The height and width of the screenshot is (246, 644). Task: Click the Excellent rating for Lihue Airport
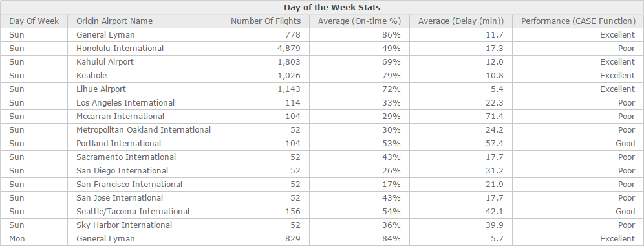[617, 89]
